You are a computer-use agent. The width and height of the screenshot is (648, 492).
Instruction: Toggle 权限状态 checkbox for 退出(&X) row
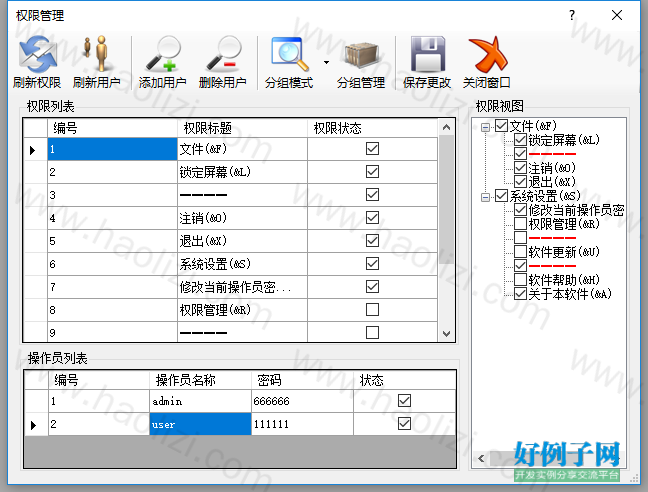372,240
